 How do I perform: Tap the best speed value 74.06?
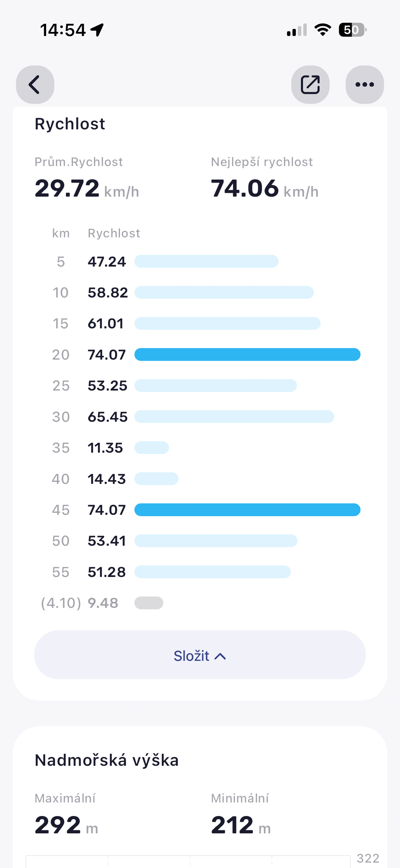pyautogui.click(x=245, y=188)
